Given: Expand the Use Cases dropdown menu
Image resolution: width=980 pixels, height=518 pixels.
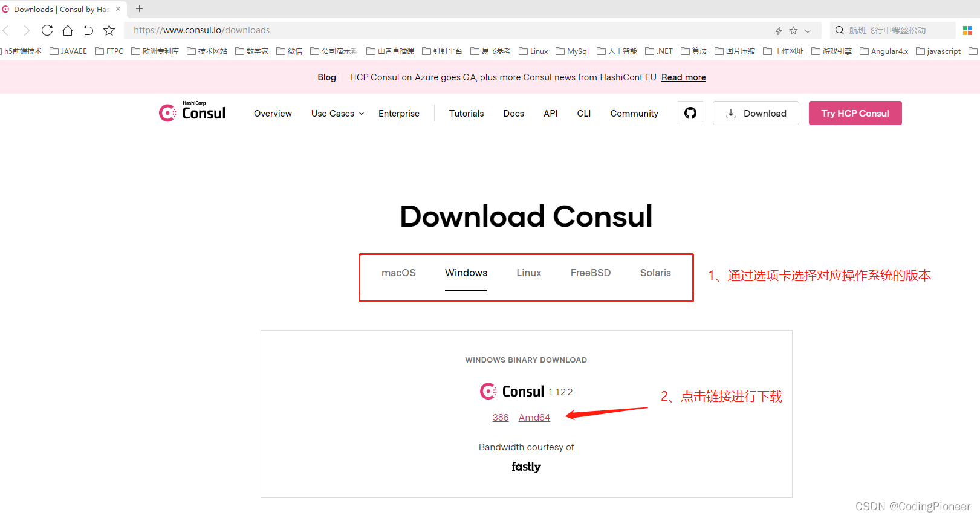Looking at the screenshot, I should coord(337,114).
